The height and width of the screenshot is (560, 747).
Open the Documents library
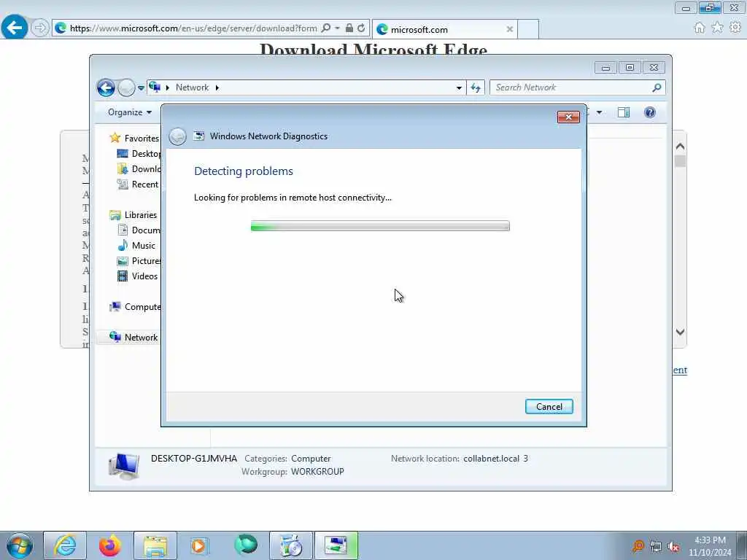pyautogui.click(x=139, y=230)
